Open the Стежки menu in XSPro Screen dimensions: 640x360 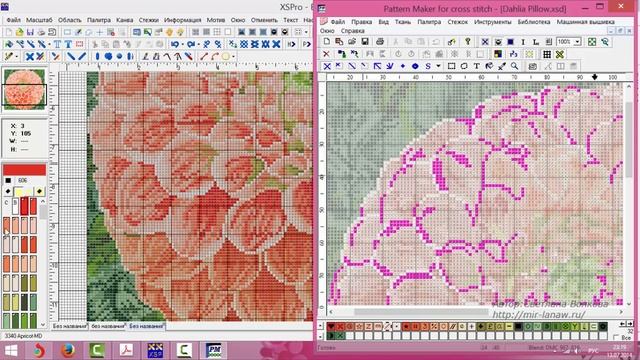pyautogui.click(x=148, y=20)
